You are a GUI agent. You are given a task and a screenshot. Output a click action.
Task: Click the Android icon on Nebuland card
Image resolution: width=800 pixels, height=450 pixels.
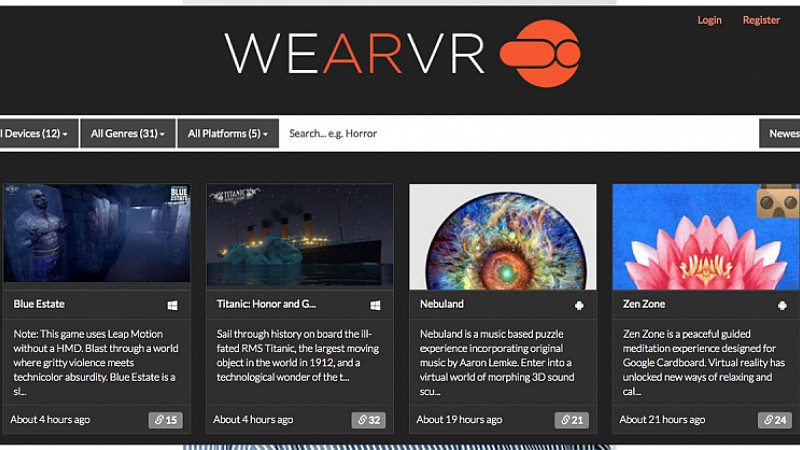point(579,305)
